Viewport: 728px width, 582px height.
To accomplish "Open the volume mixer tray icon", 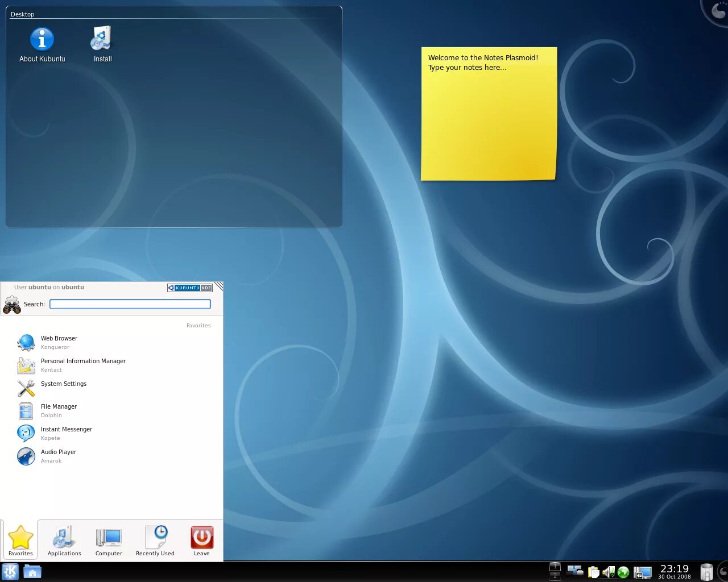I will click(x=608, y=572).
